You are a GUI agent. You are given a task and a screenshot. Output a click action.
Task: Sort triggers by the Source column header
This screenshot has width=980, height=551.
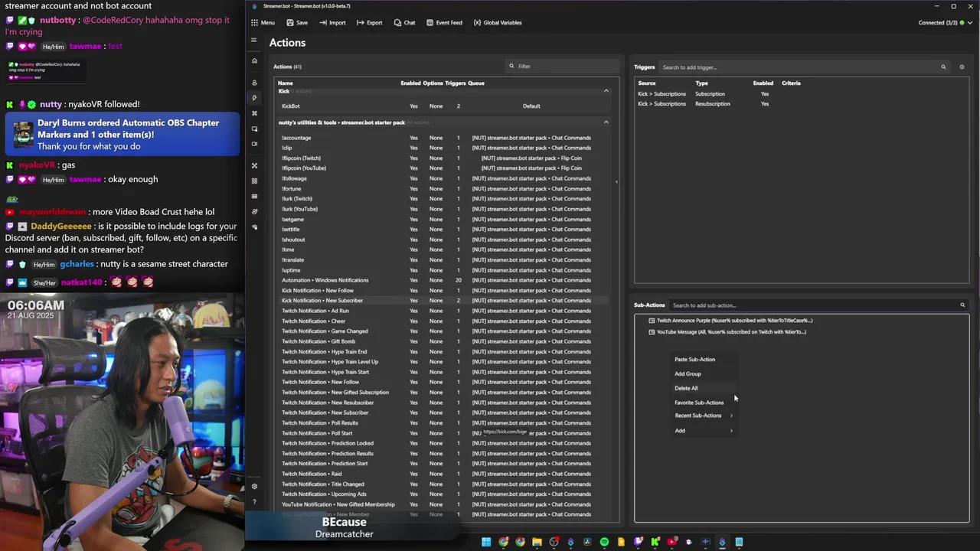[x=647, y=83]
